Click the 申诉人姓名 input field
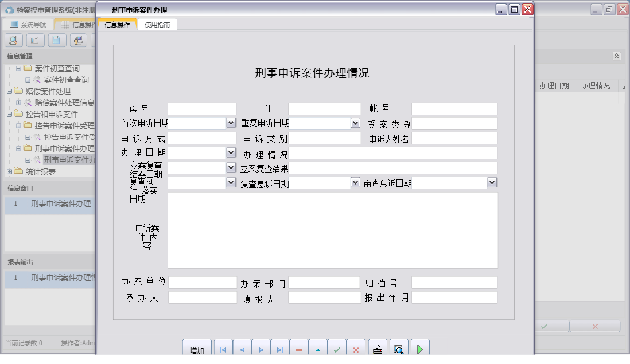The image size is (630, 364). [x=454, y=138]
